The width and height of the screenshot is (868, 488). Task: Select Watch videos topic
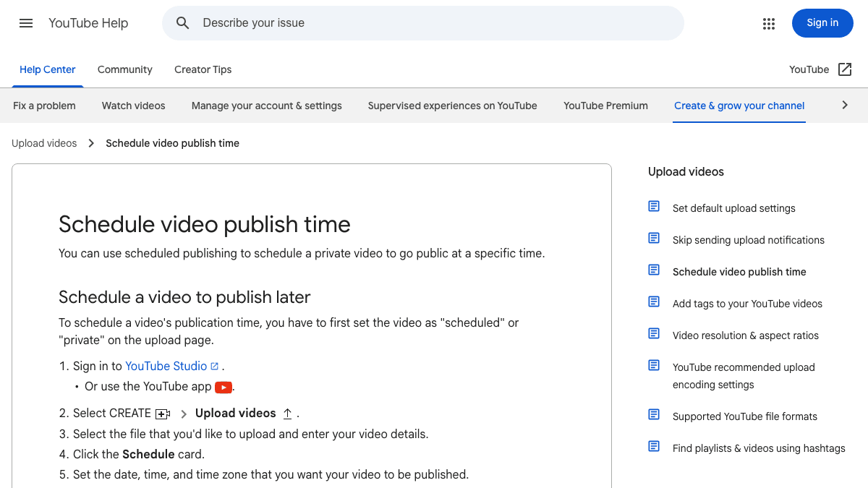click(x=134, y=106)
